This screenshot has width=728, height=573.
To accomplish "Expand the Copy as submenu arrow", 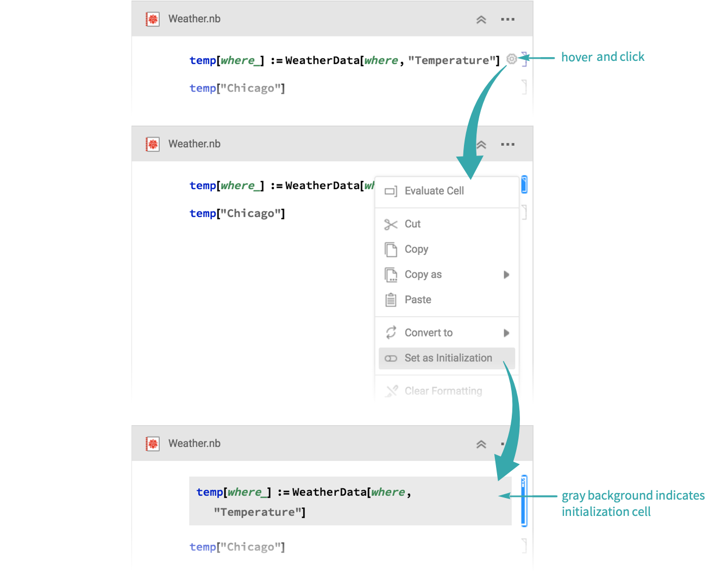I will coord(506,275).
